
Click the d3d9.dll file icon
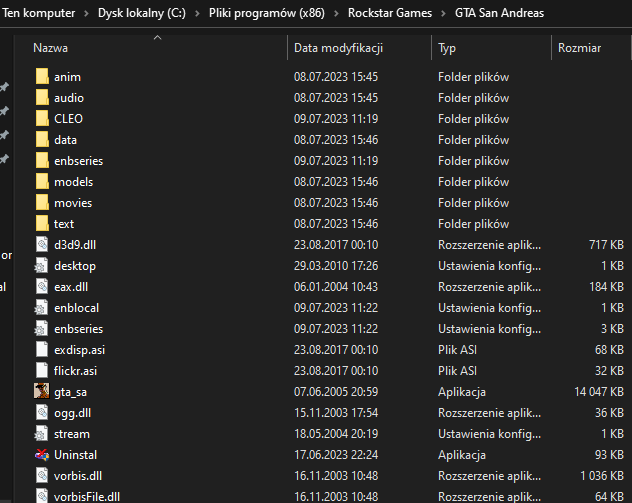click(x=42, y=244)
